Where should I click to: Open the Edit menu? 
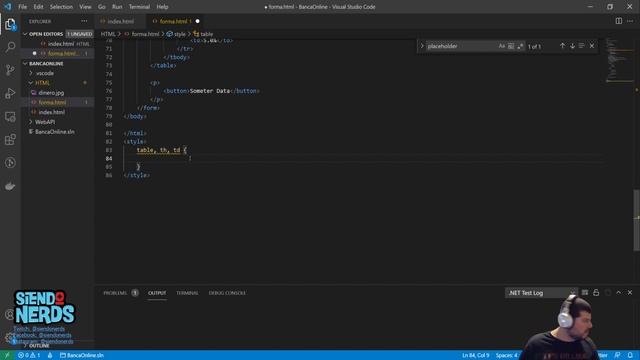point(38,7)
